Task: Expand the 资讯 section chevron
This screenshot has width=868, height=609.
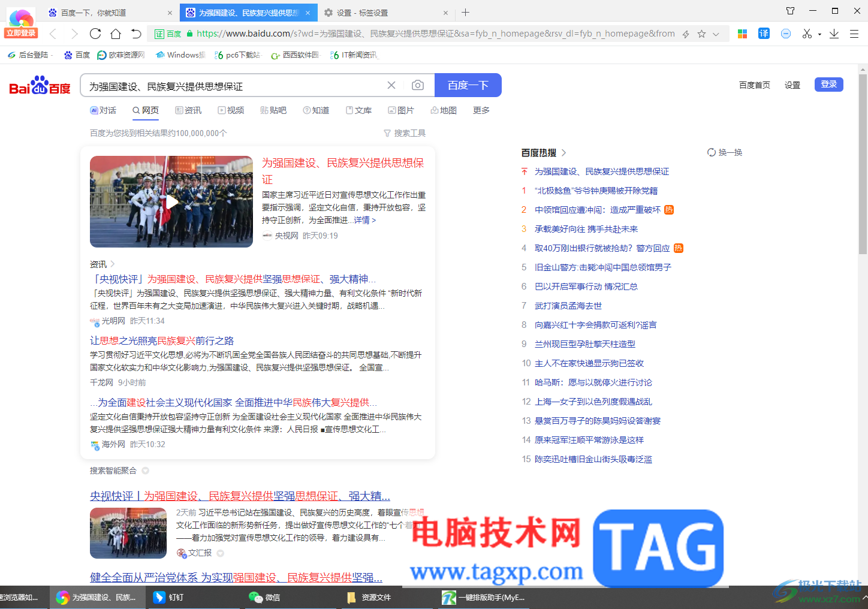Action: tap(113, 264)
